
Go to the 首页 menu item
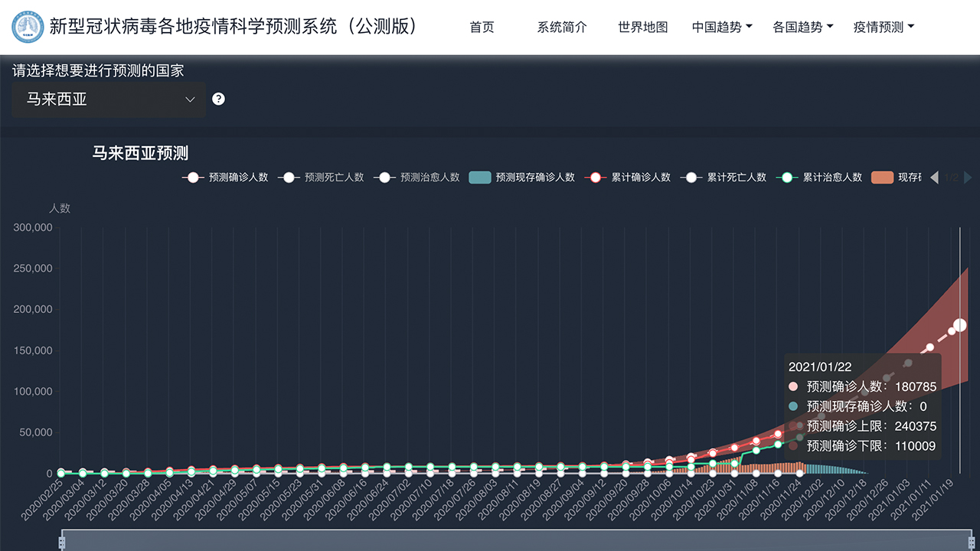point(482,27)
